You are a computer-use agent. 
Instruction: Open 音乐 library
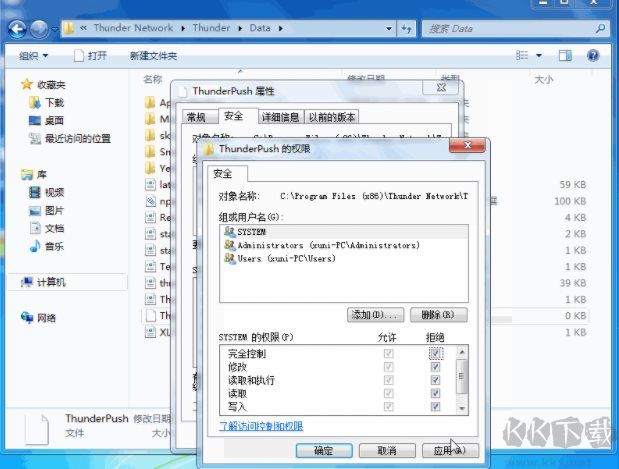[47, 246]
